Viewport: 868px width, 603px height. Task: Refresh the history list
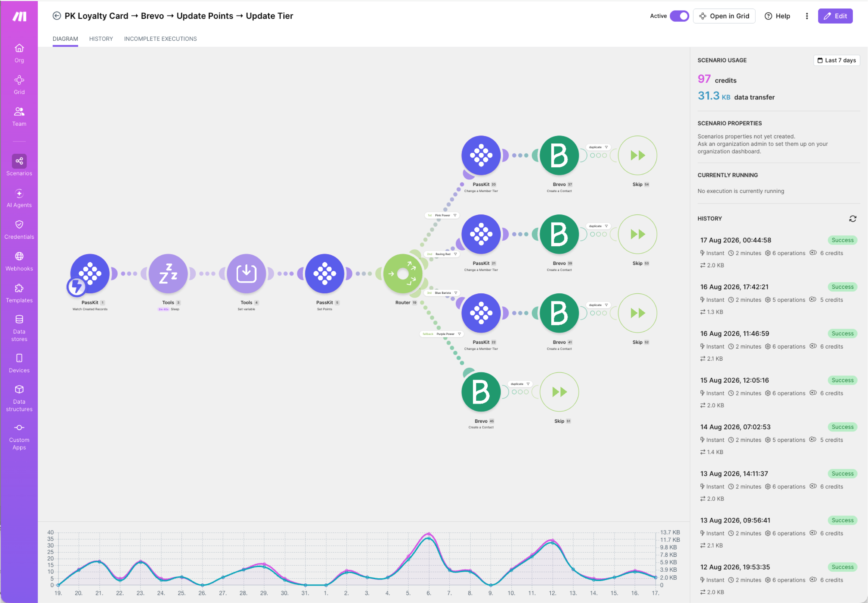pos(853,219)
